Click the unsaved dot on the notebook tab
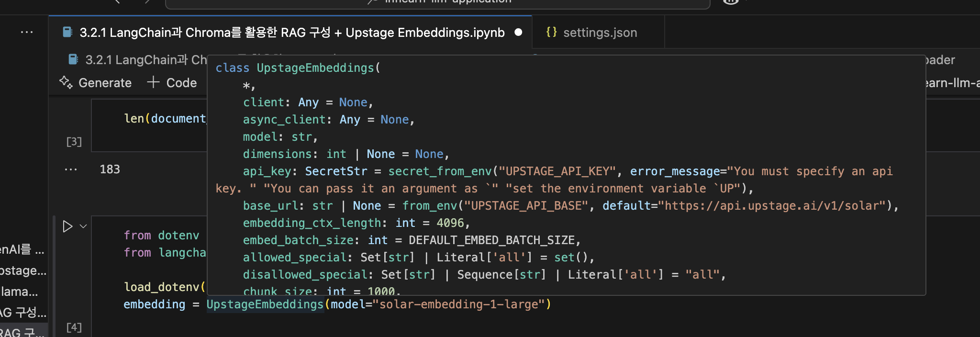 518,33
